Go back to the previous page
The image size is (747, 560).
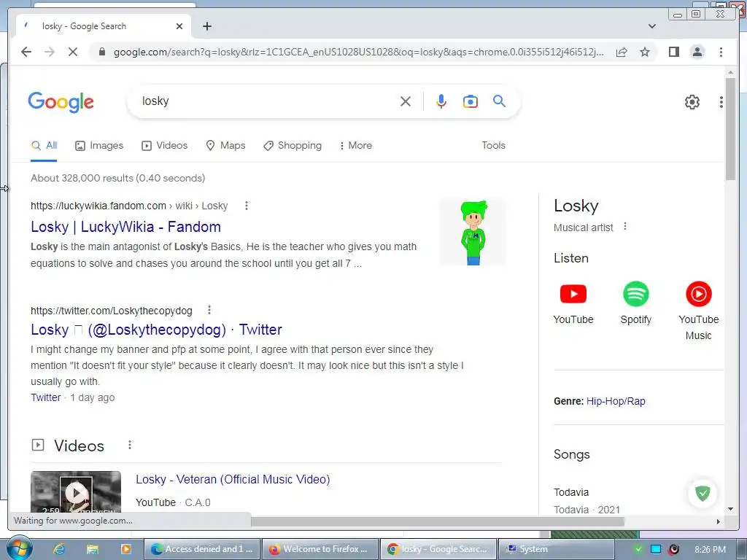coord(26,52)
